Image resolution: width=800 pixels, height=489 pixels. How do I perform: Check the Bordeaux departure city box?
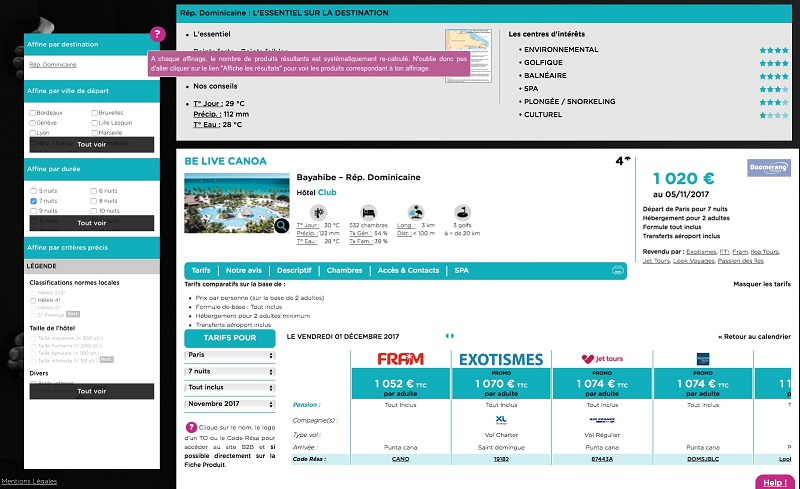33,113
